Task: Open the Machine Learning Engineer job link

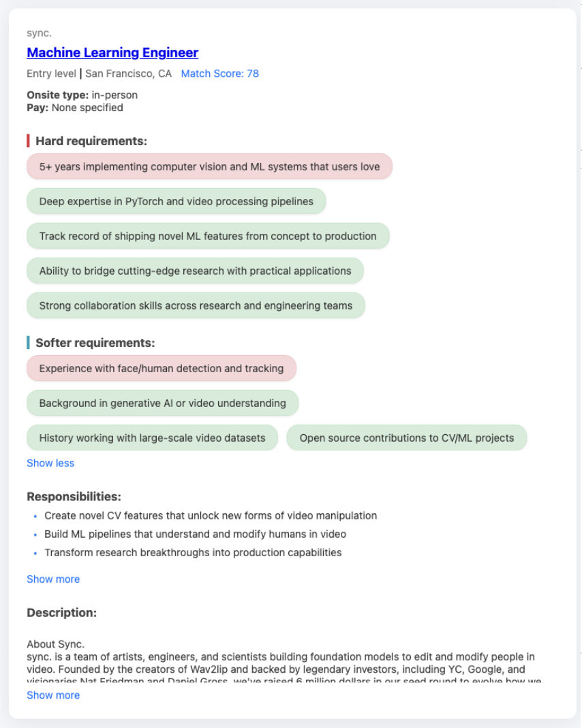Action: coord(112,52)
